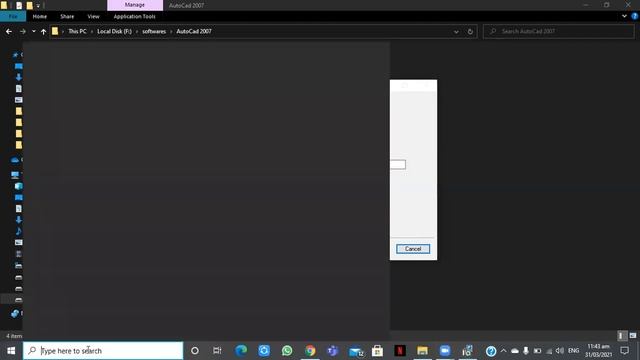Switch to File Explorer taskbar icon
Screen dimensions: 640x360
(422, 351)
